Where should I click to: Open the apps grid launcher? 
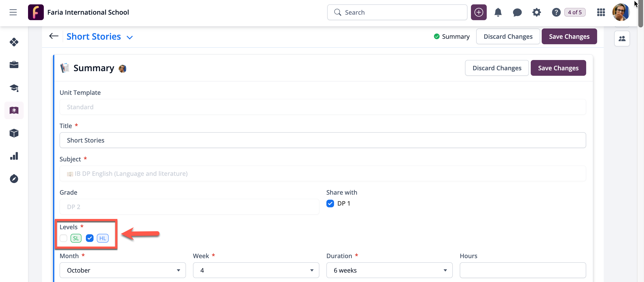pyautogui.click(x=601, y=12)
